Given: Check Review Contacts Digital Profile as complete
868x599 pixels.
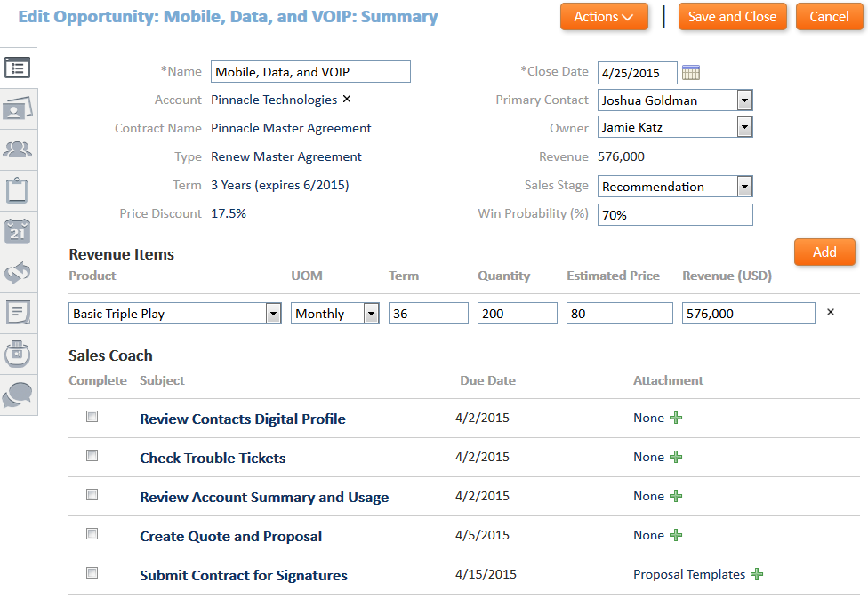Looking at the screenshot, I should pos(92,417).
